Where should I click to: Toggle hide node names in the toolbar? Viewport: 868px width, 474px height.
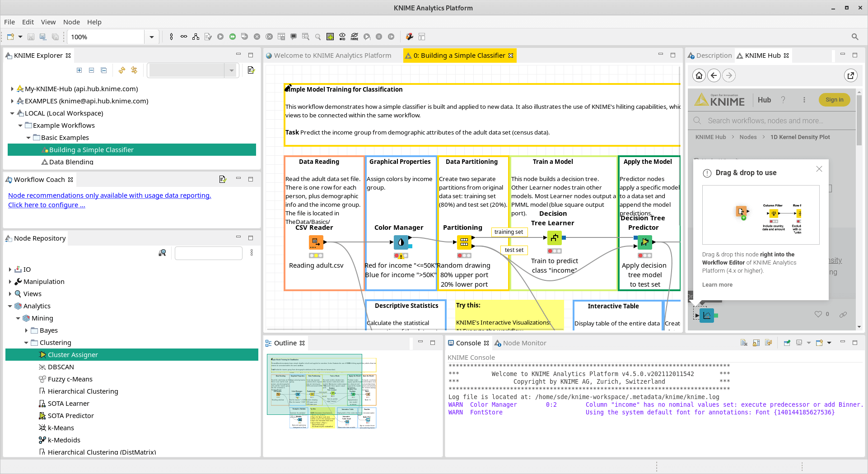point(355,37)
